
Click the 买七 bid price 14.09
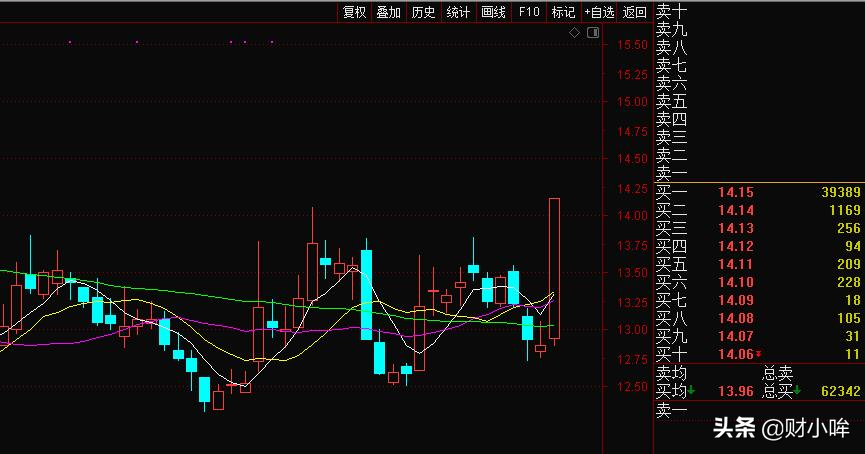736,301
